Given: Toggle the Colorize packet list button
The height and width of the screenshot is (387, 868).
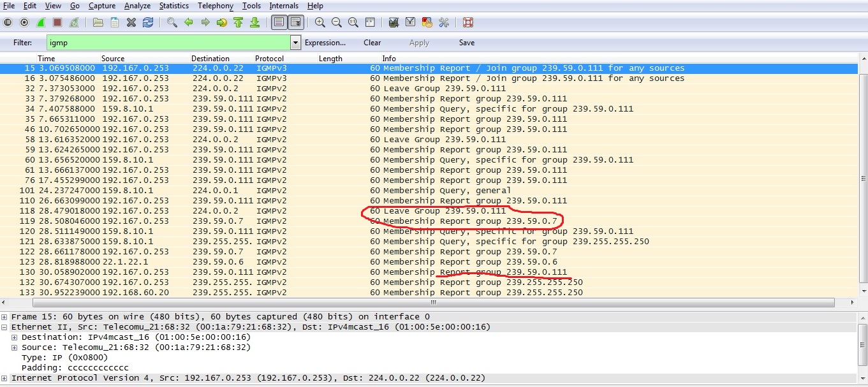Looking at the screenshot, I should (279, 22).
